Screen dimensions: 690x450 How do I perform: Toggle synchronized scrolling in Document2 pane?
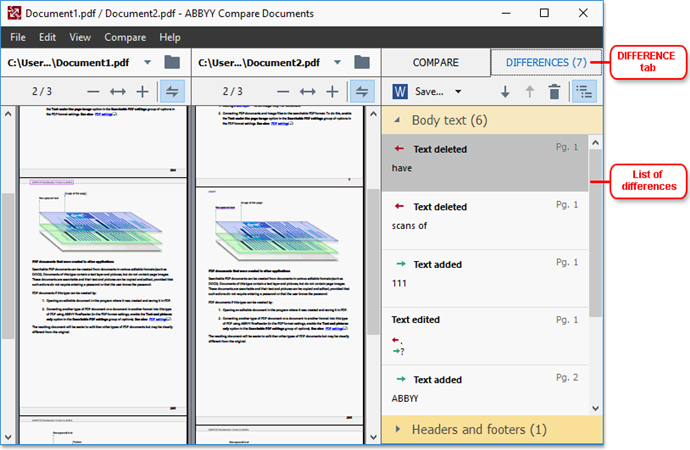click(362, 91)
